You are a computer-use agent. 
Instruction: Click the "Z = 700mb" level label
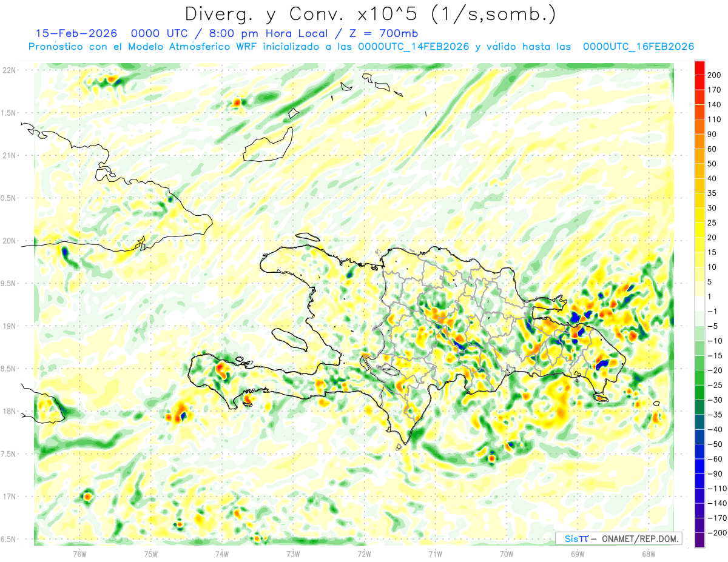tap(382, 34)
